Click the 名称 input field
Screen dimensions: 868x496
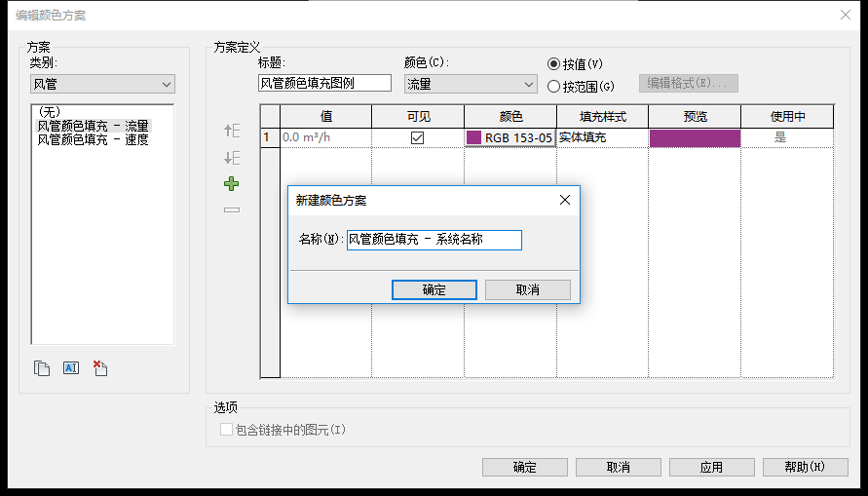(434, 240)
